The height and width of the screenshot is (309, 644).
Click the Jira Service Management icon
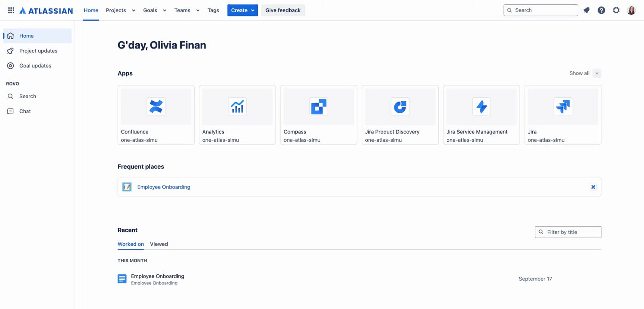[482, 107]
